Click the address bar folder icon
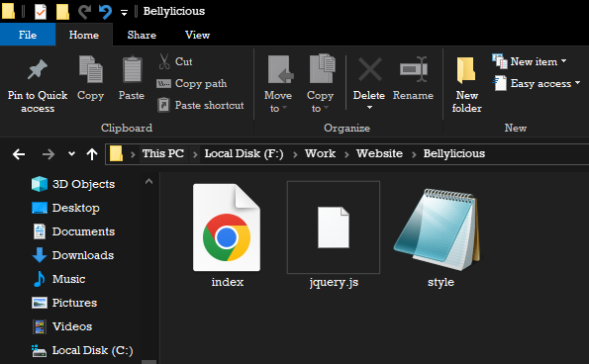 click(117, 154)
